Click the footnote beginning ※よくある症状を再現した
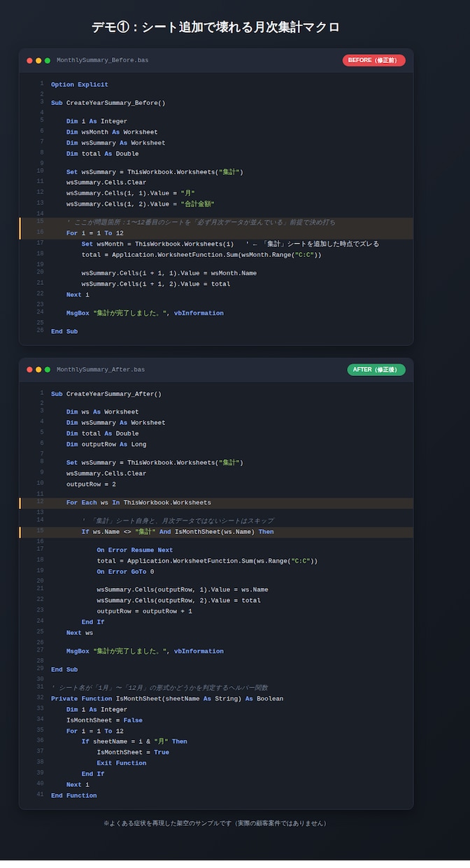This screenshot has height=868, width=470. [215, 823]
